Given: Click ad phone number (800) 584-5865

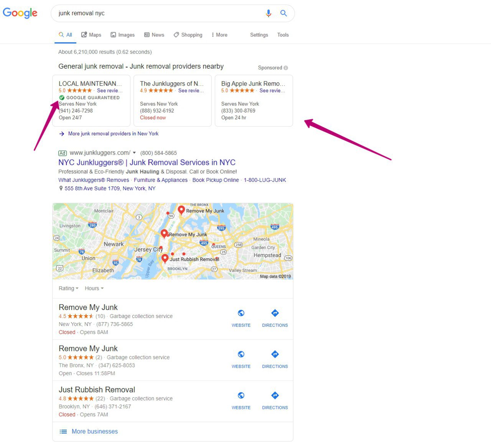Looking at the screenshot, I should (158, 153).
